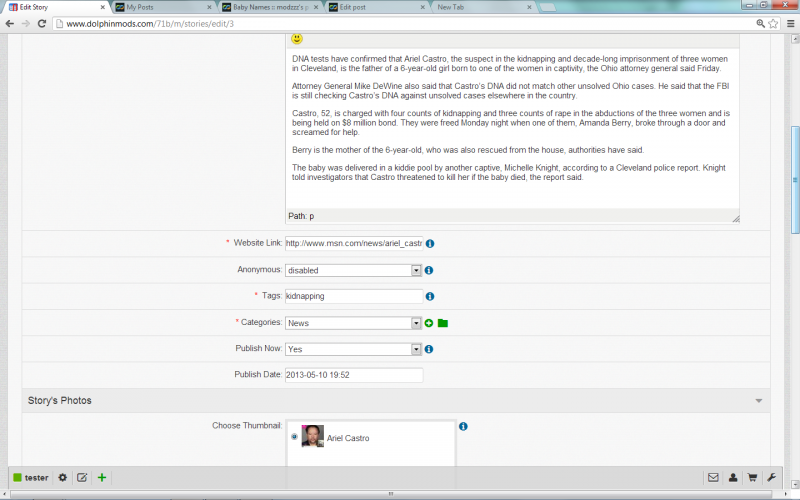Open the shopping cart icon in bottom bar
This screenshot has width=800, height=500.
[x=752, y=478]
